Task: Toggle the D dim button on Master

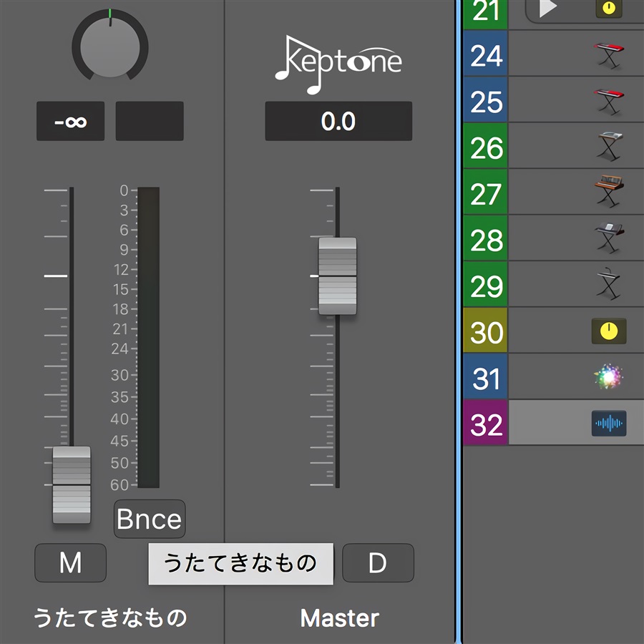Action: click(x=378, y=562)
